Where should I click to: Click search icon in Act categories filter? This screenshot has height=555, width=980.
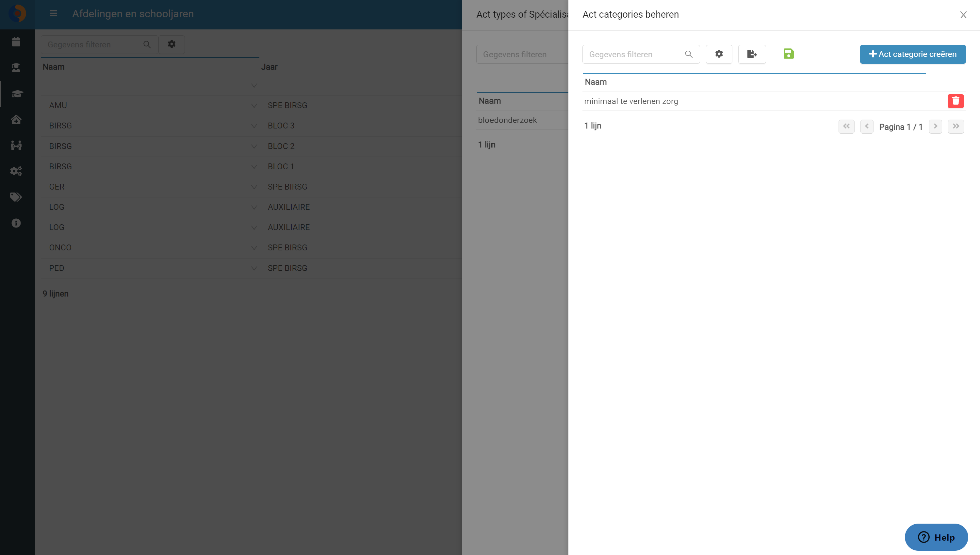(689, 54)
